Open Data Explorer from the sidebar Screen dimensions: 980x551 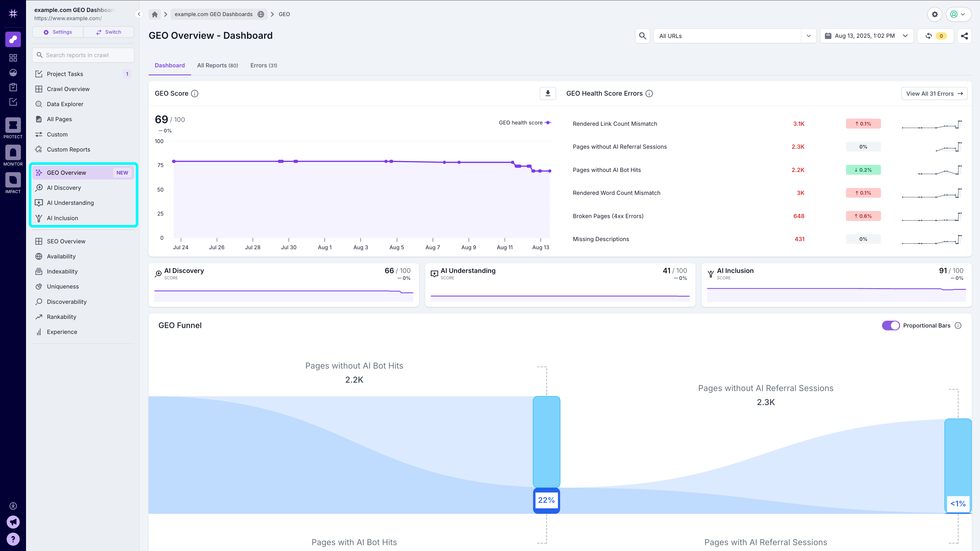point(65,104)
